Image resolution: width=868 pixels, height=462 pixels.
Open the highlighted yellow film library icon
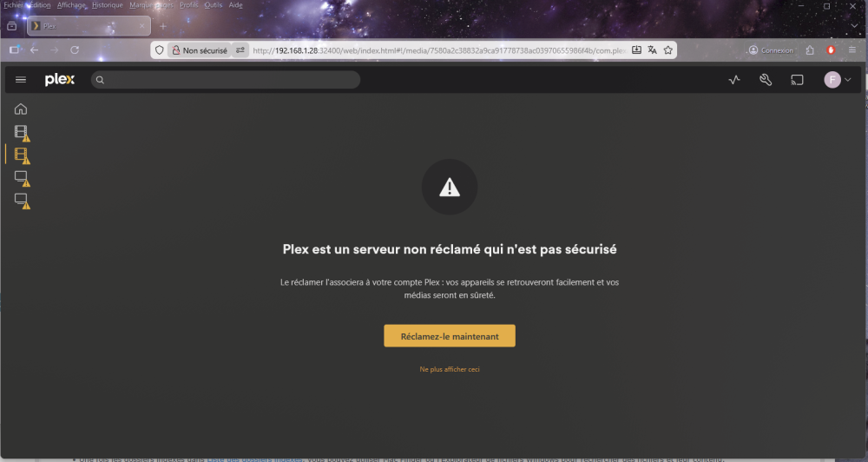click(22, 155)
